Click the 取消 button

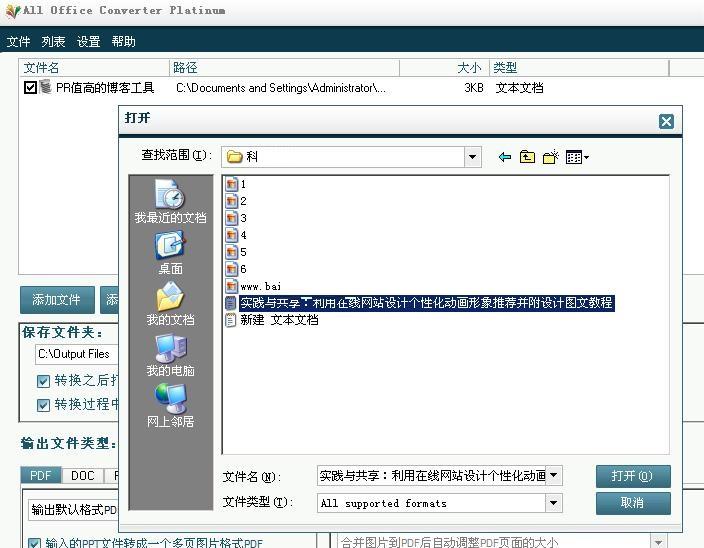(633, 504)
